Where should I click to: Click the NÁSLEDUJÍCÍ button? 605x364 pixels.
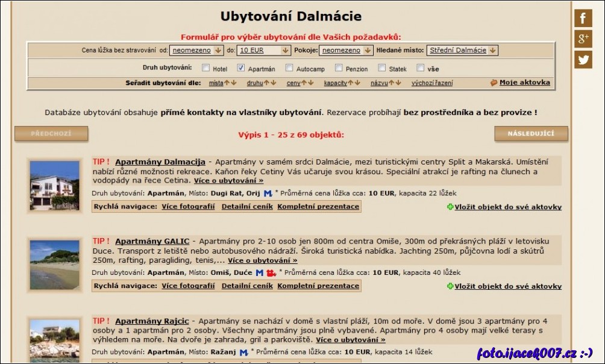(x=531, y=134)
